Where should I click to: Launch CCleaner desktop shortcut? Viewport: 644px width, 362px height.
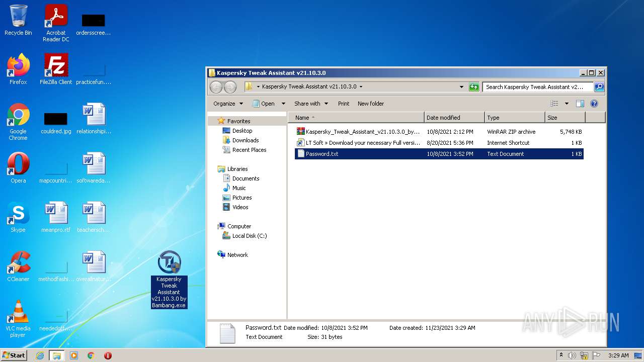pos(18,266)
